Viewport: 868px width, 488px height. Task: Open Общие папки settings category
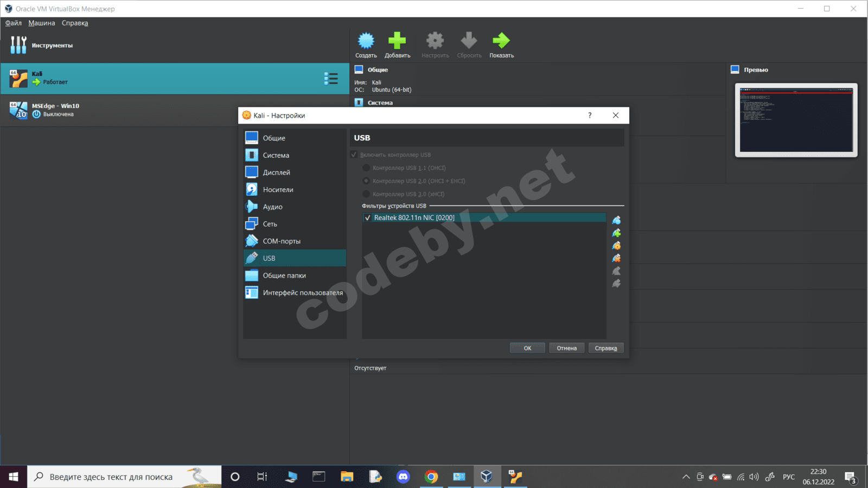click(x=295, y=275)
